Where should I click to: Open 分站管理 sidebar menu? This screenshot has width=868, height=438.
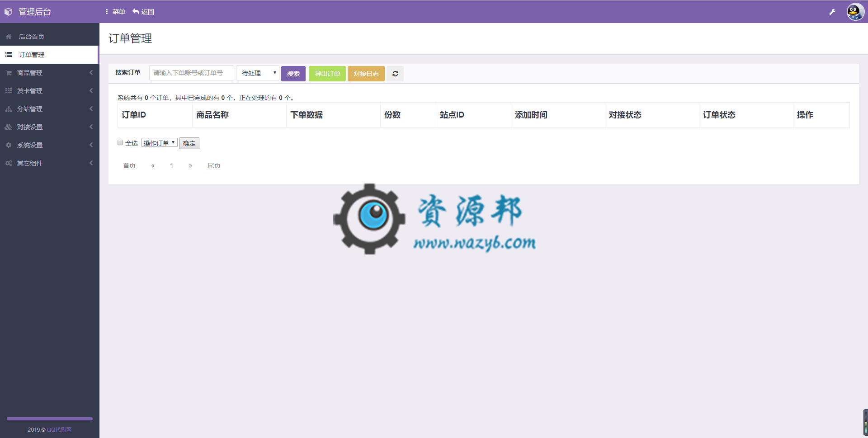pyautogui.click(x=49, y=109)
